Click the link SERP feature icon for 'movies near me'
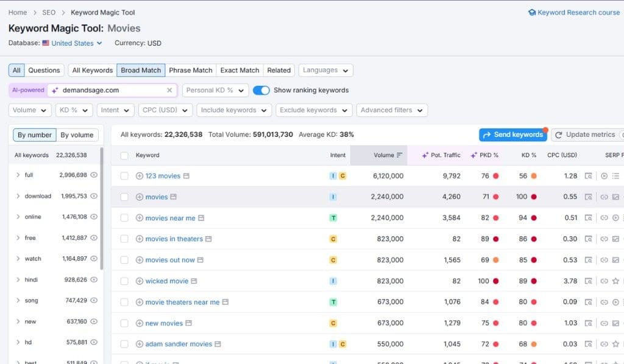This screenshot has width=624, height=364. (x=604, y=218)
